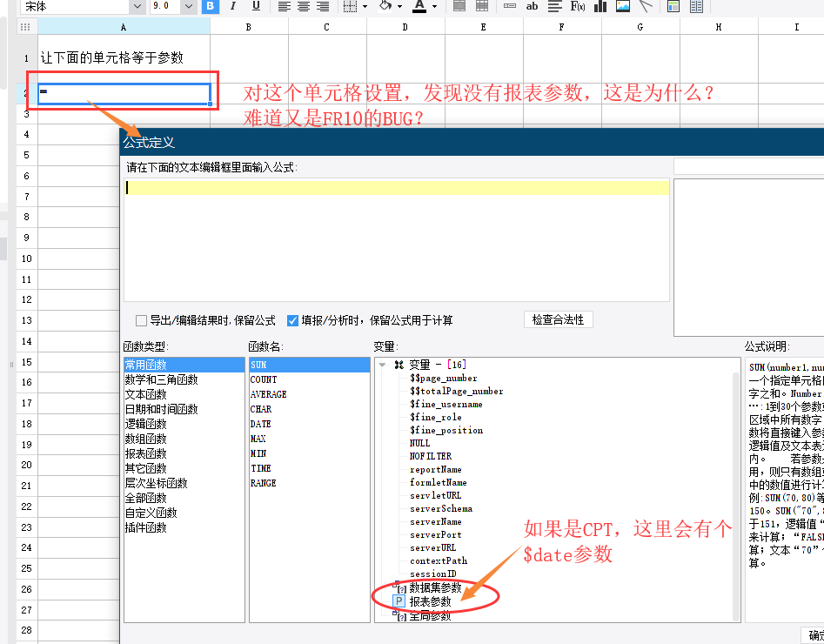Click in the yellow formula input area

(x=397, y=188)
